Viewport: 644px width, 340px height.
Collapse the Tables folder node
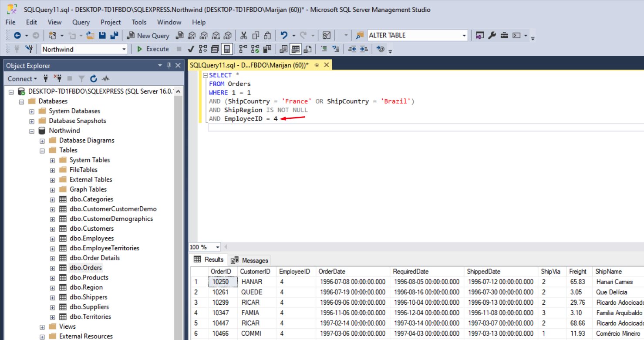click(x=42, y=150)
